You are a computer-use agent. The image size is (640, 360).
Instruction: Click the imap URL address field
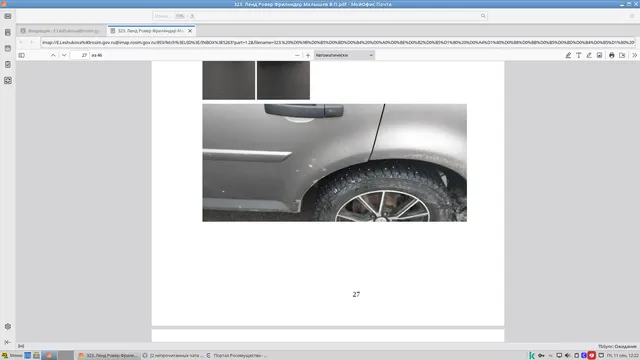[x=338, y=42]
